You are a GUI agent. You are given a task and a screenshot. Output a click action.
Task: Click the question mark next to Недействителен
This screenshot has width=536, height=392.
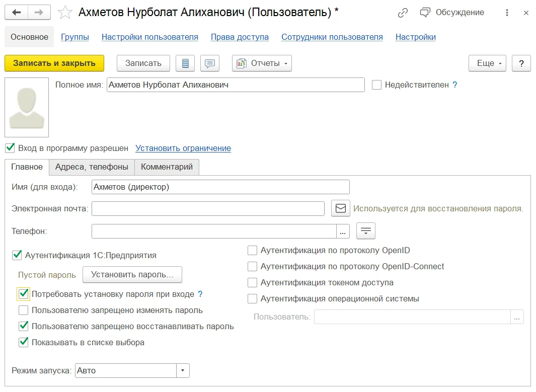[x=454, y=85]
